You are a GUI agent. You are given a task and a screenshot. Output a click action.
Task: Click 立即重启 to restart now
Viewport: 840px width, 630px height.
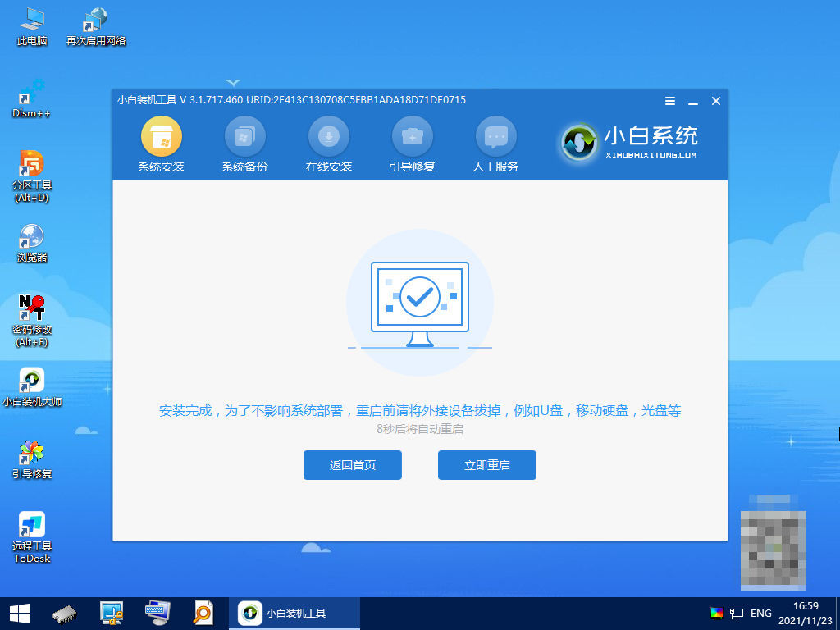pos(486,465)
